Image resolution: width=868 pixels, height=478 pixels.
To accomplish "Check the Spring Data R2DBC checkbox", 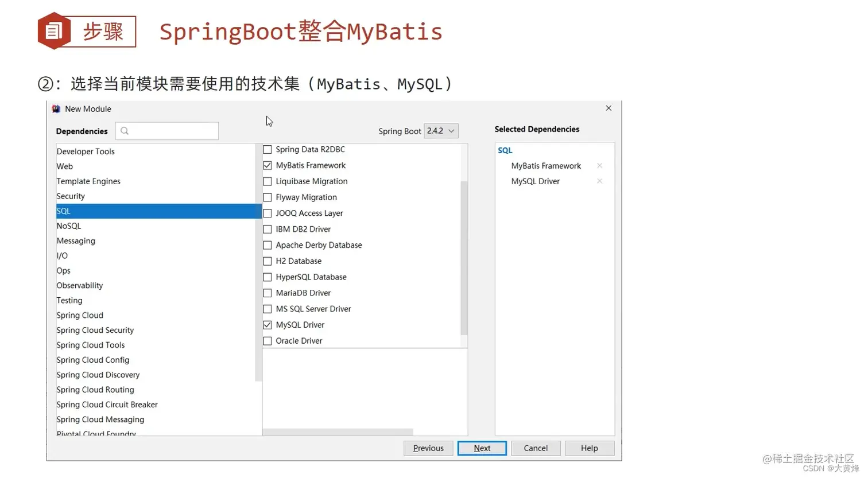I will [268, 149].
